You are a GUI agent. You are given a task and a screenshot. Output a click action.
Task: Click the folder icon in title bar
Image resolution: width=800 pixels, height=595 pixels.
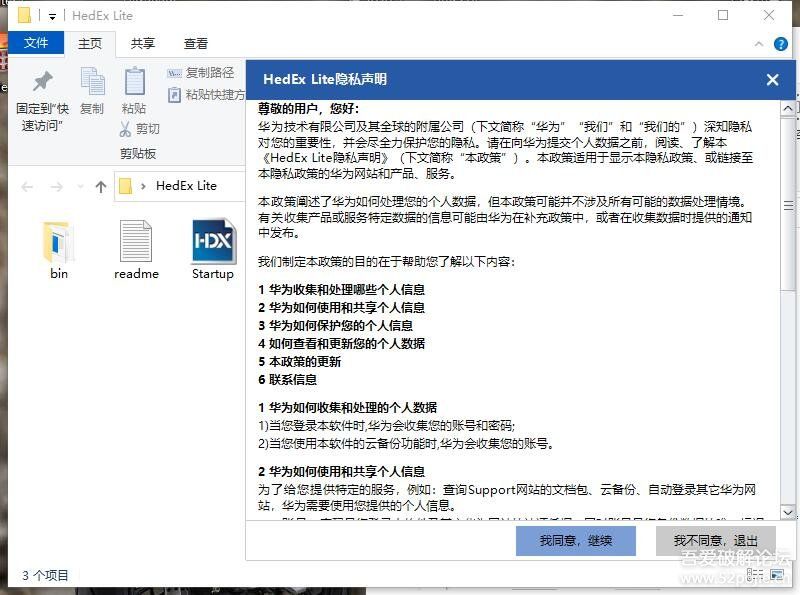(24, 15)
